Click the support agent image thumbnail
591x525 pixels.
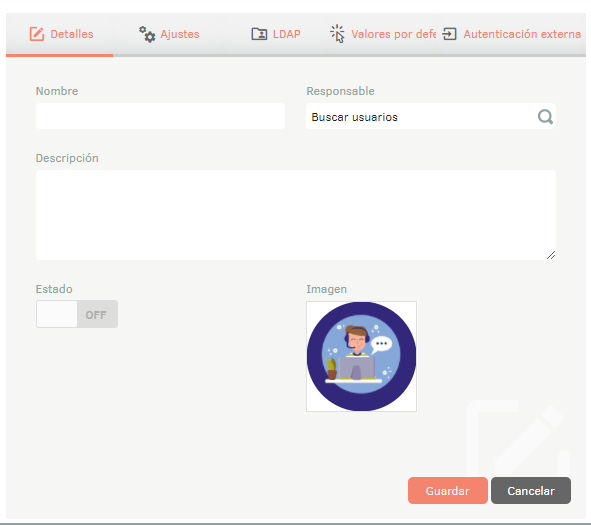[x=361, y=356]
